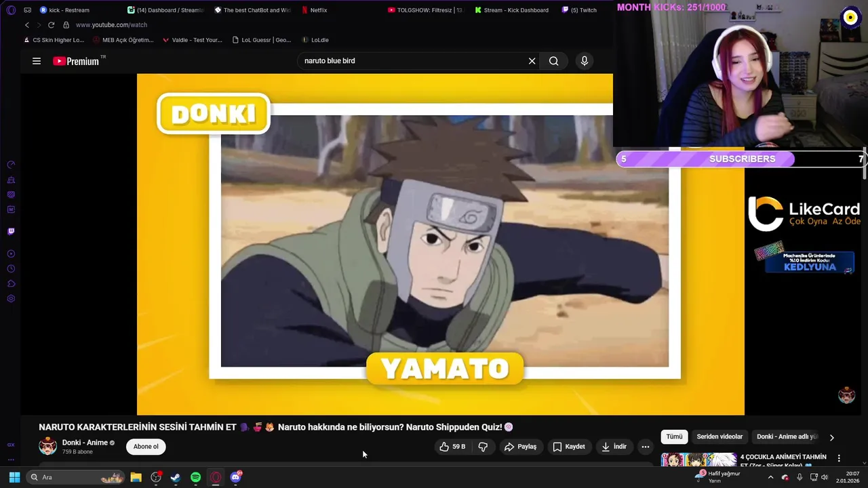Switch to the Dashboard / Streamlabs tab
Image resolution: width=868 pixels, height=488 pixels.
pyautogui.click(x=165, y=10)
